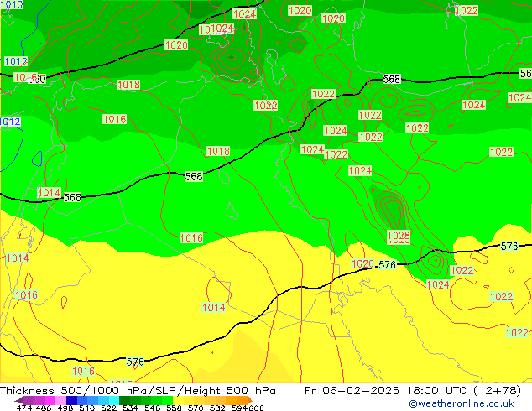
Task: Click the 1020 label beside the 576 contour label
Action: point(362,263)
